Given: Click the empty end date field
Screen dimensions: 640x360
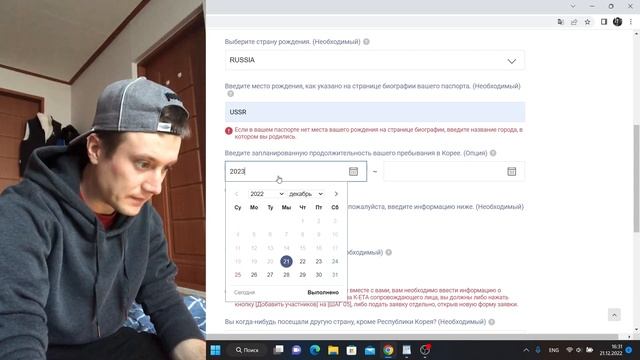Looking at the screenshot, I should pyautogui.click(x=454, y=171).
